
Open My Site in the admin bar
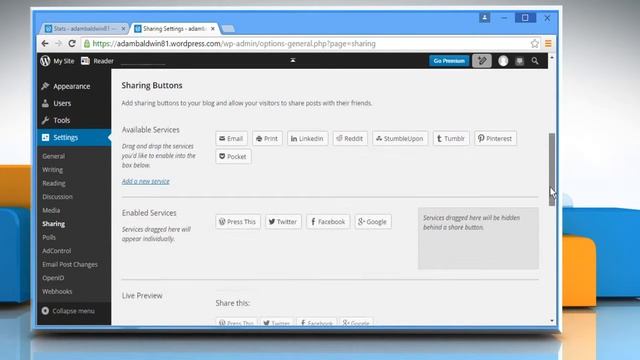[x=64, y=61]
